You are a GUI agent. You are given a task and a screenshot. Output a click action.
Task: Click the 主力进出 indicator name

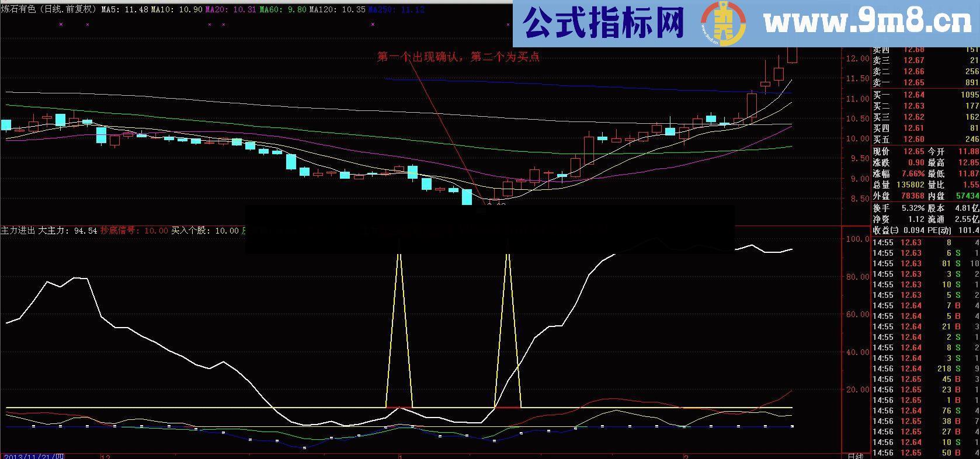point(18,231)
